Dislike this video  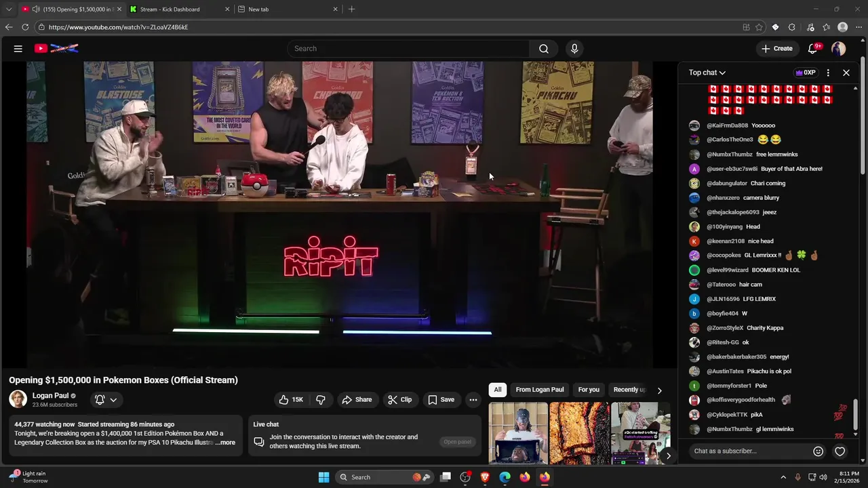[x=321, y=400]
